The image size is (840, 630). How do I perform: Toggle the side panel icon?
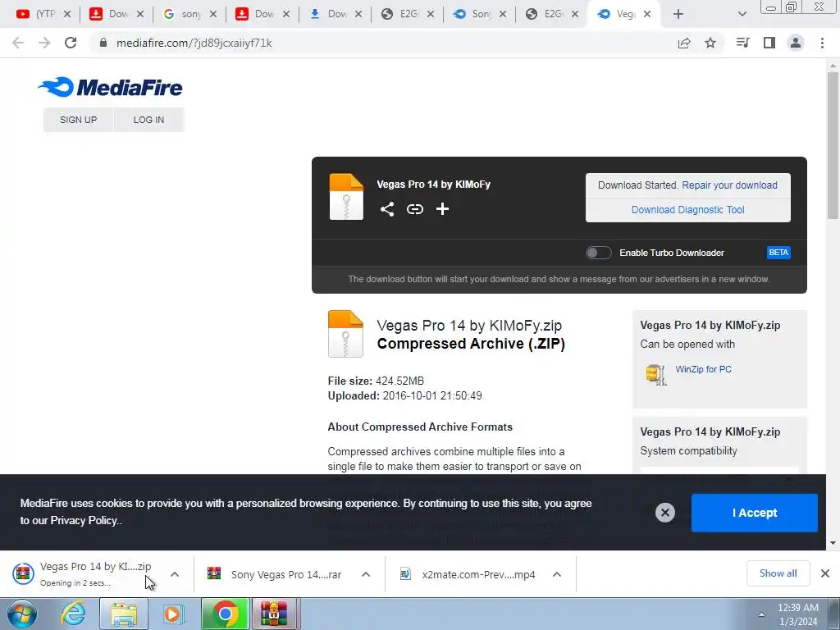click(x=769, y=43)
